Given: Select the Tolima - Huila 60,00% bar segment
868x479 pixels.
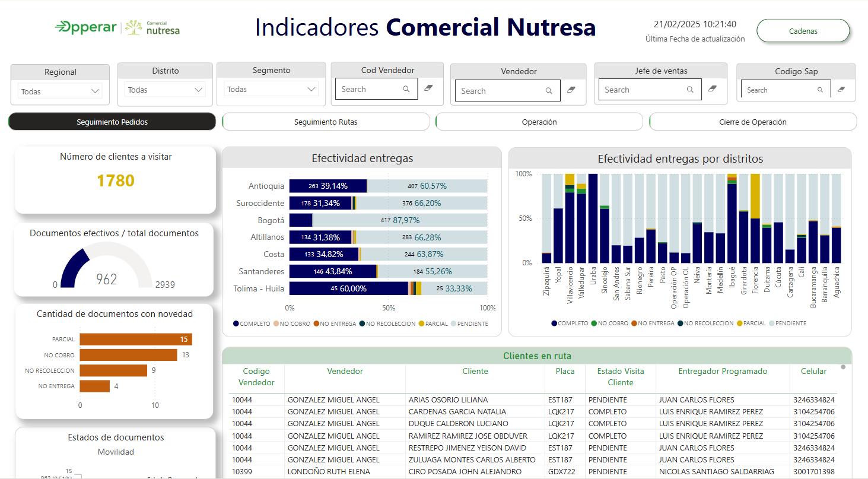Looking at the screenshot, I should tap(349, 288).
